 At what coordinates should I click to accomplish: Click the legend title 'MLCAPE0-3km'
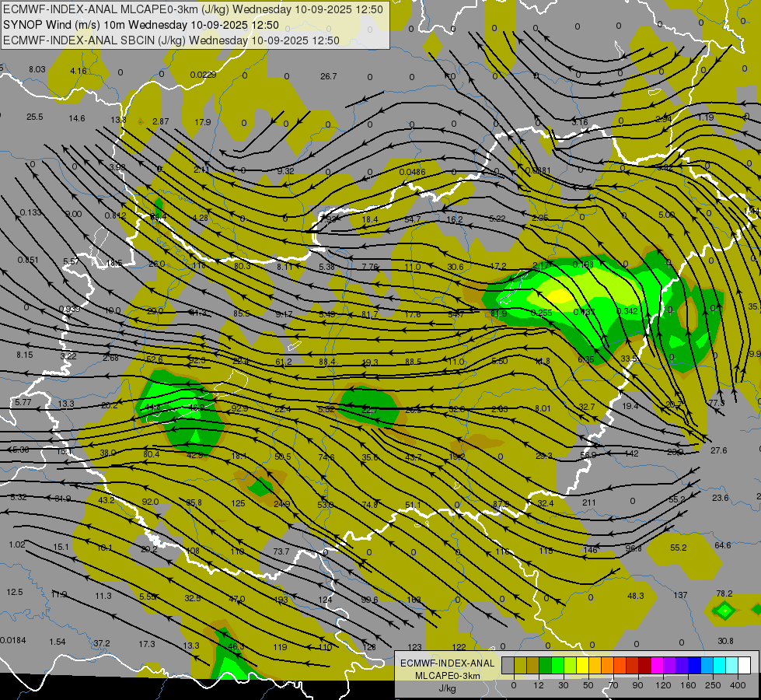click(448, 676)
